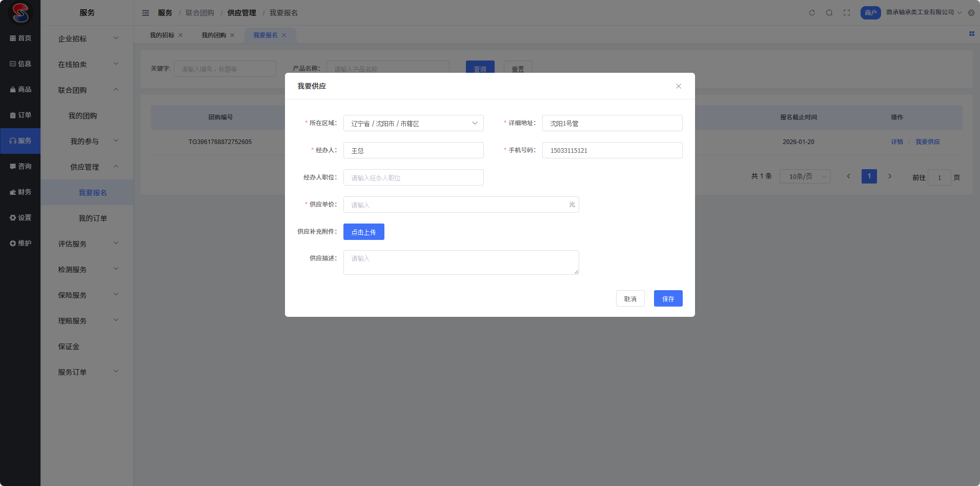
Task: Go to 财务 in the left navigation bar
Action: [x=21, y=192]
